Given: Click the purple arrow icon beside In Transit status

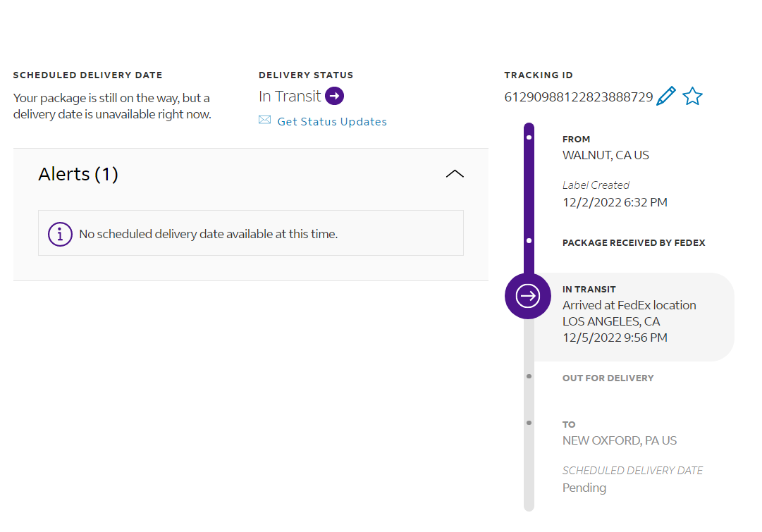Looking at the screenshot, I should 335,96.
